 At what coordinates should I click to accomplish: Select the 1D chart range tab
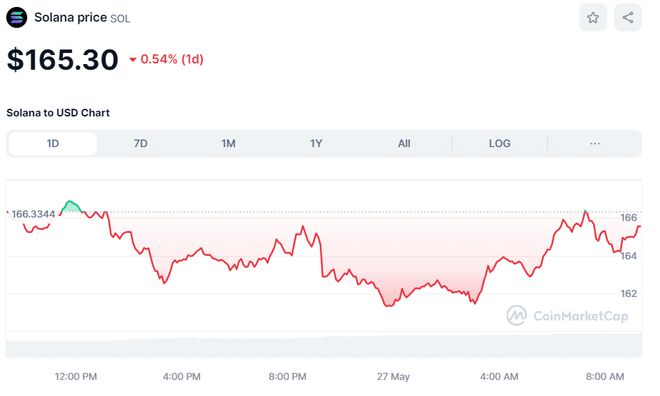[53, 144]
